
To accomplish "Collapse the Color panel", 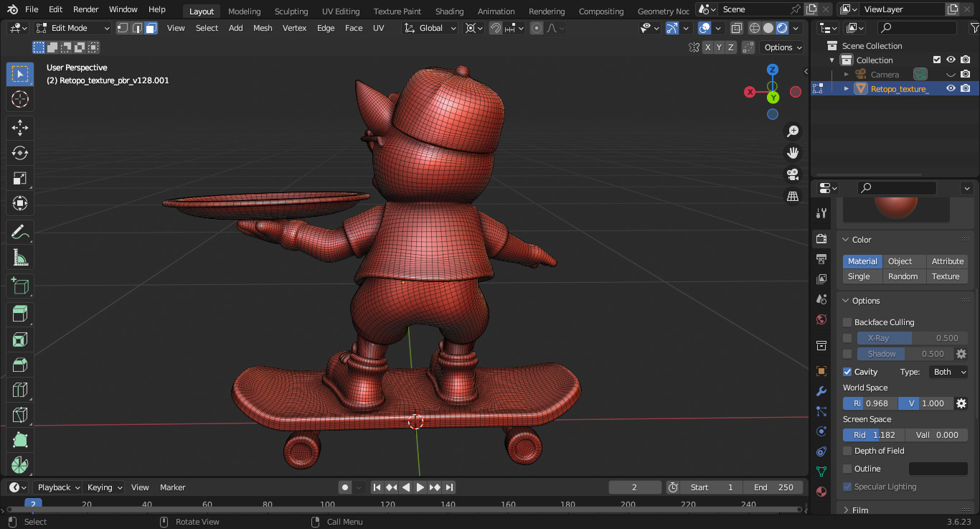I will coord(862,240).
